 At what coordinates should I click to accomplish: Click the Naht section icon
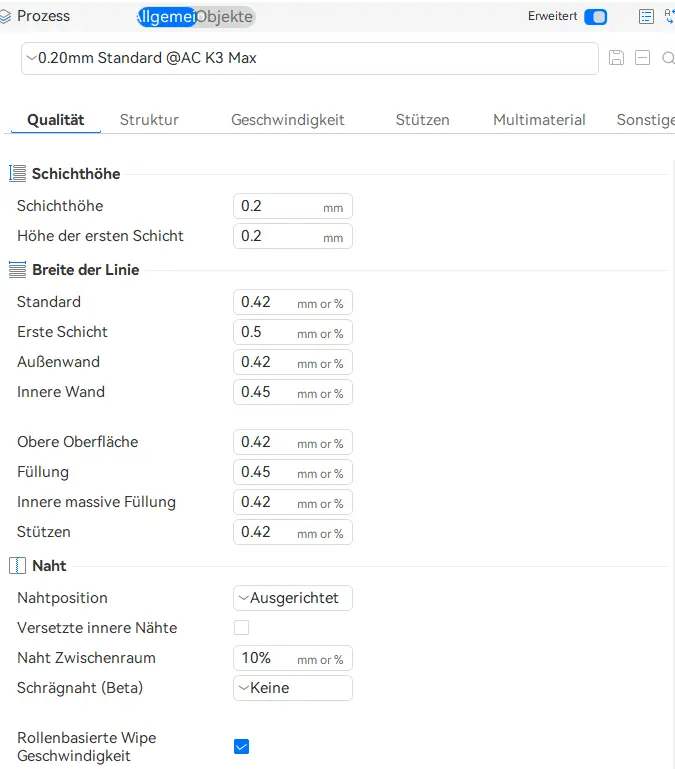[x=18, y=565]
